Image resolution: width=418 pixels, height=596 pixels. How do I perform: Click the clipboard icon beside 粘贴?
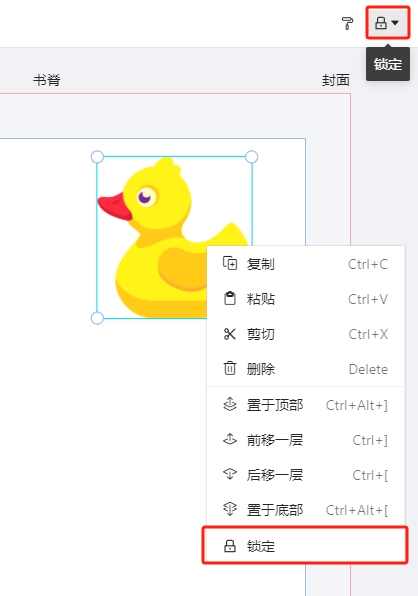tap(230, 298)
